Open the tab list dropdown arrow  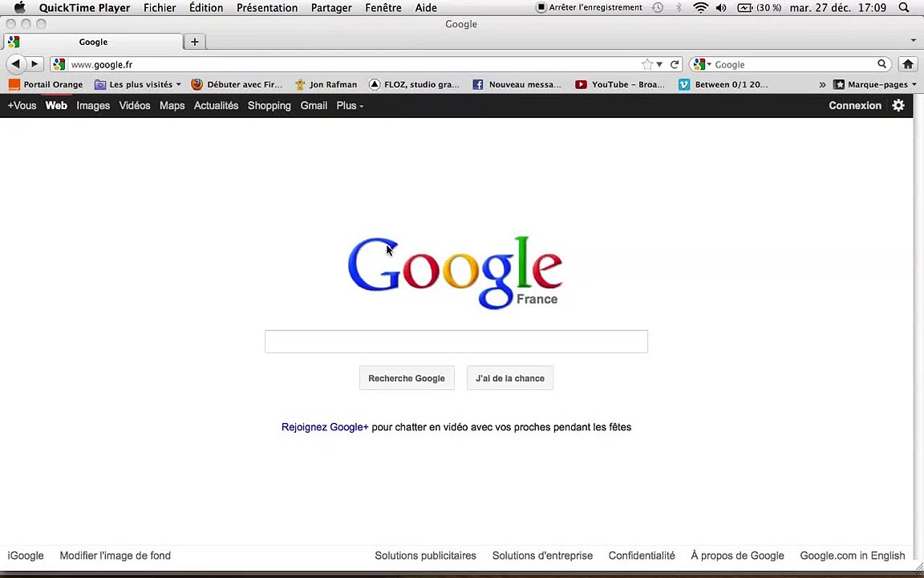click(x=913, y=41)
